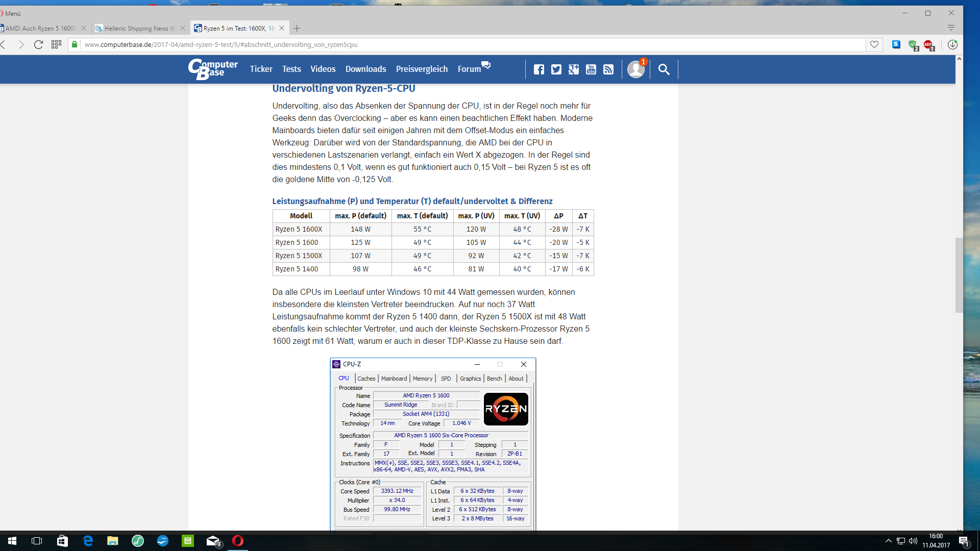This screenshot has width=980, height=551.
Task: Go to Tests in navigation bar
Action: pos(291,69)
